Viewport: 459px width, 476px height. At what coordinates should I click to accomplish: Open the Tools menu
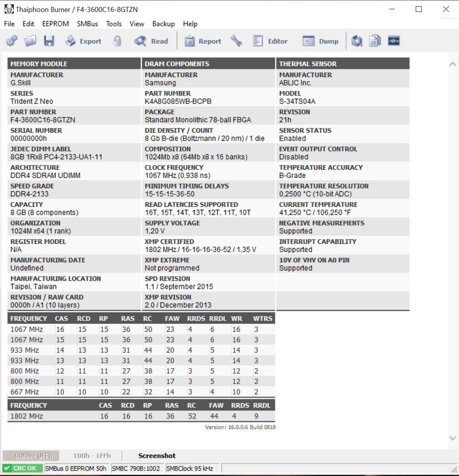pyautogui.click(x=114, y=24)
